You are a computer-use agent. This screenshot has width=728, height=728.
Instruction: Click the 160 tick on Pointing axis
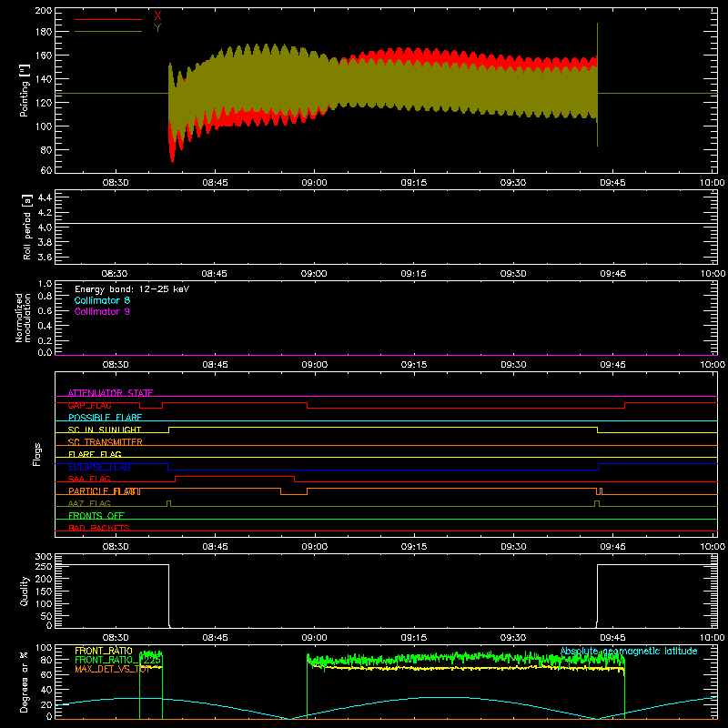[x=43, y=56]
